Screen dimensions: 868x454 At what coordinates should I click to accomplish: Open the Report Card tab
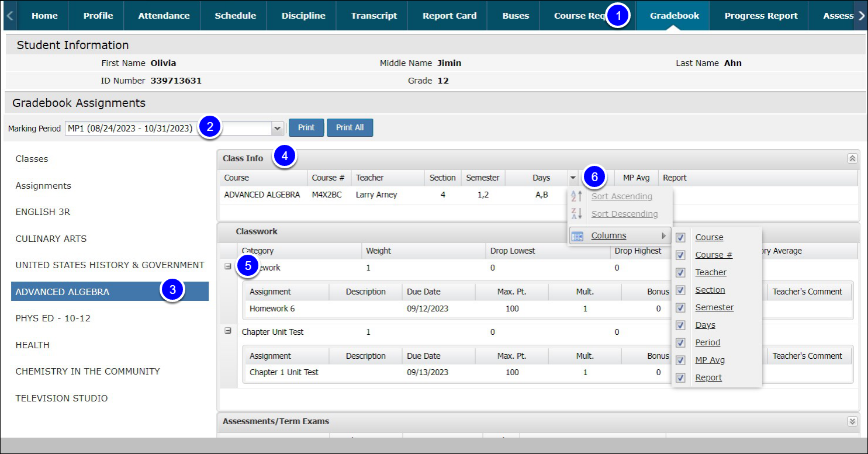tap(449, 16)
